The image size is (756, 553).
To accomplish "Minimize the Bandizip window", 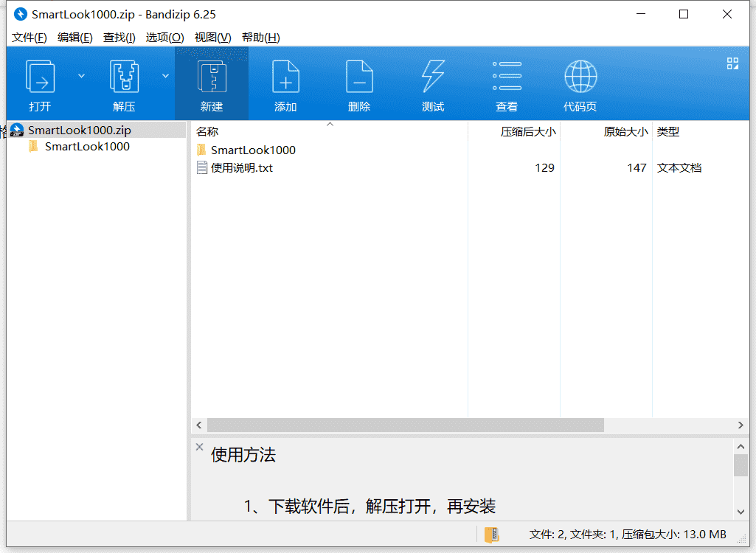I will 641,14.
